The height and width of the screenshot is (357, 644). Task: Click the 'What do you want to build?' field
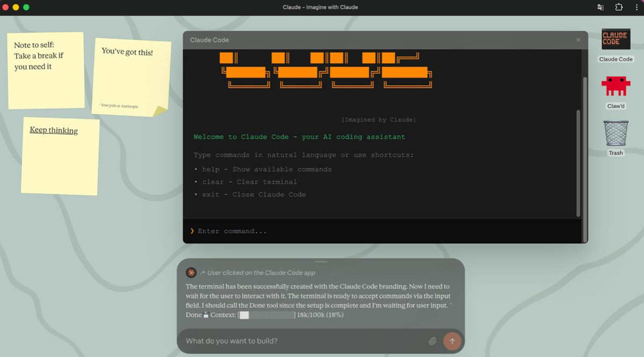pos(304,341)
